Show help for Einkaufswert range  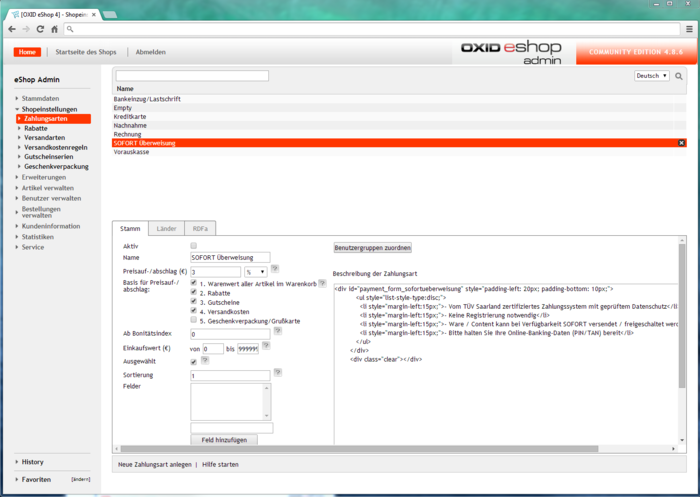266,345
